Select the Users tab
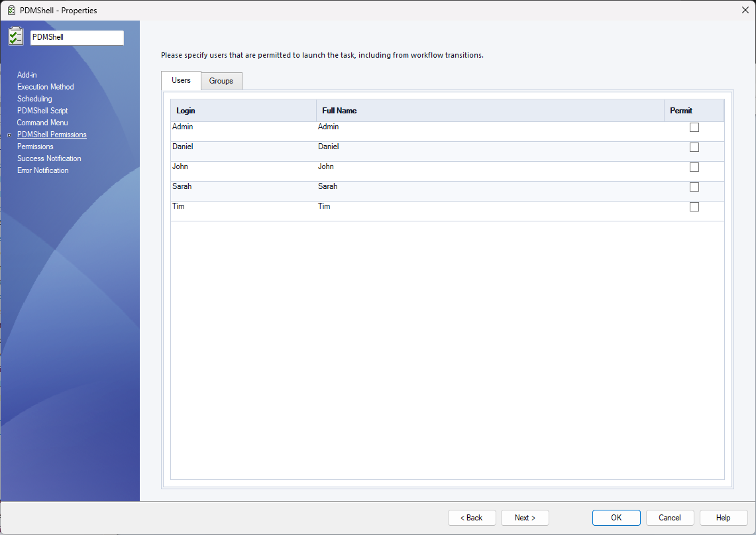The width and height of the screenshot is (756, 535). [x=182, y=80]
